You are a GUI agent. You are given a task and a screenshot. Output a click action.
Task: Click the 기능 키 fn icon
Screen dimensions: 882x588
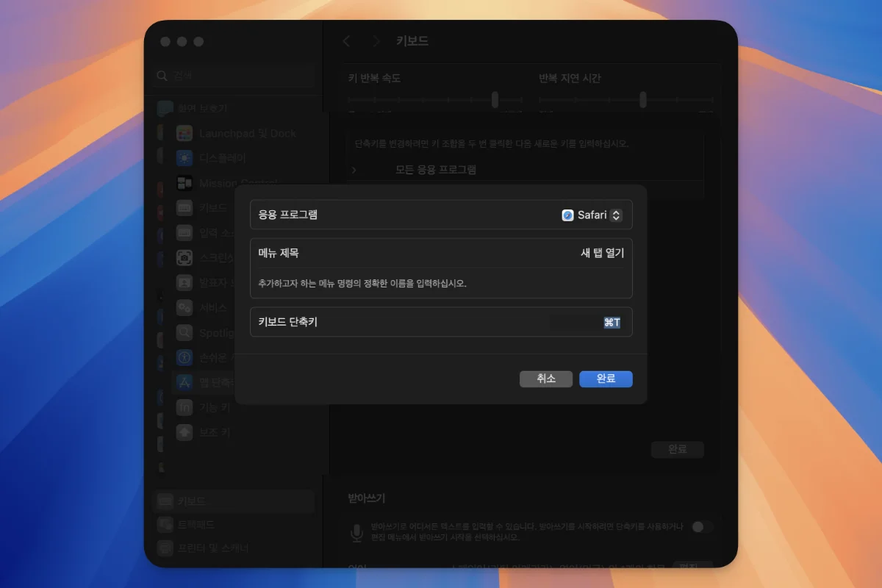184,407
